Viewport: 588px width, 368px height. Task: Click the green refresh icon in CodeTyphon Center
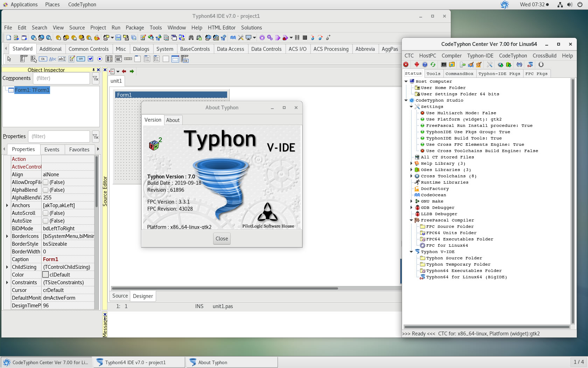tap(433, 64)
